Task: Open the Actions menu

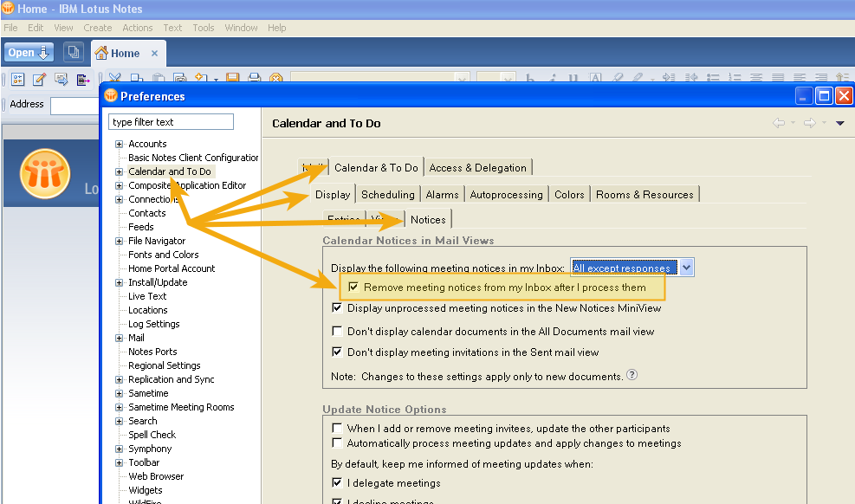Action: (x=137, y=28)
